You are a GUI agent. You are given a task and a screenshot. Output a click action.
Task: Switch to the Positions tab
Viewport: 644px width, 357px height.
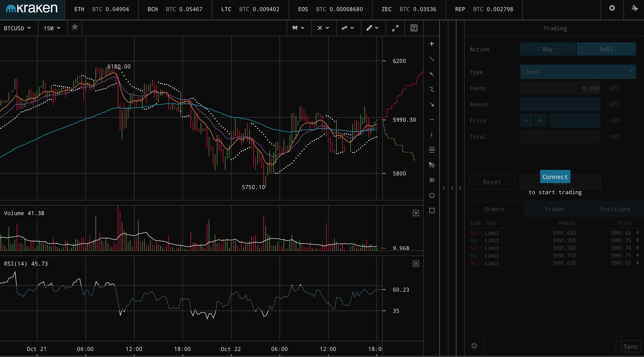click(615, 209)
